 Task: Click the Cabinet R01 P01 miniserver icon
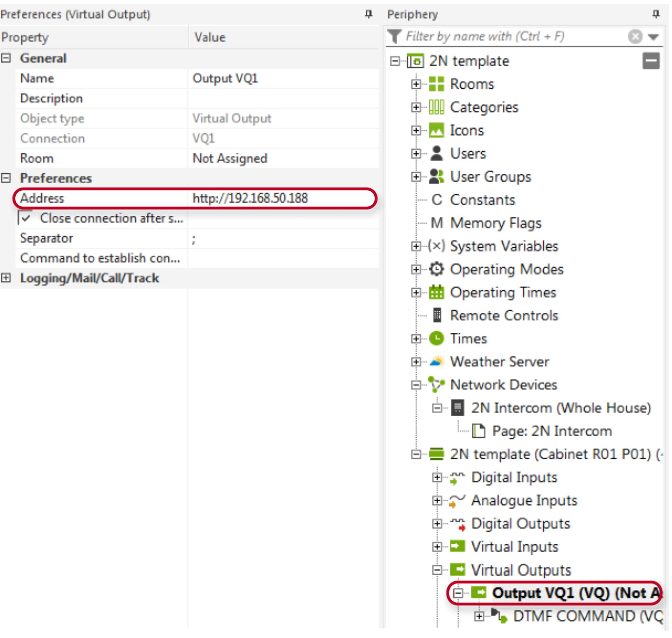point(436,454)
